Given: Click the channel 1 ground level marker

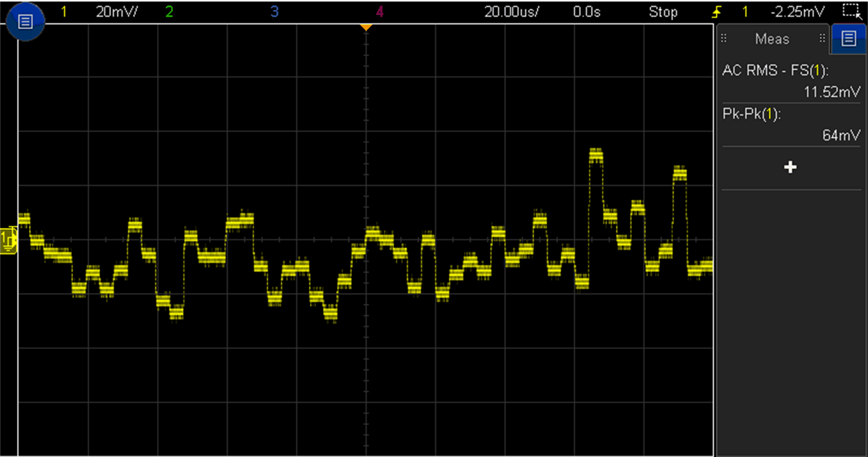Looking at the screenshot, I should pyautogui.click(x=8, y=240).
